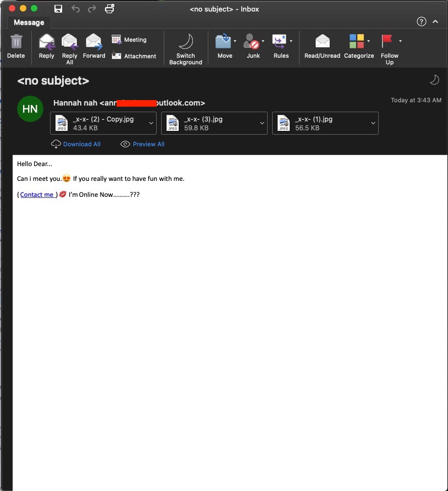Expand the Follow Up flag dropdown
The image size is (448, 491).
(400, 41)
